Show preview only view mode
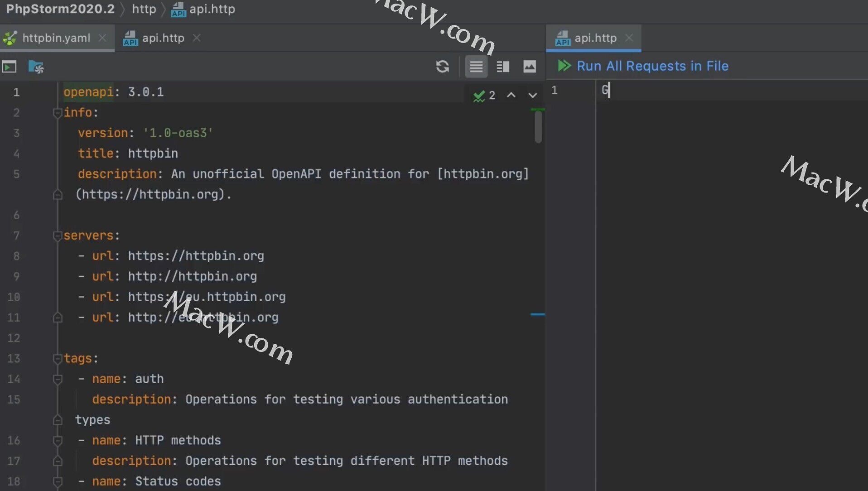 pos(530,67)
